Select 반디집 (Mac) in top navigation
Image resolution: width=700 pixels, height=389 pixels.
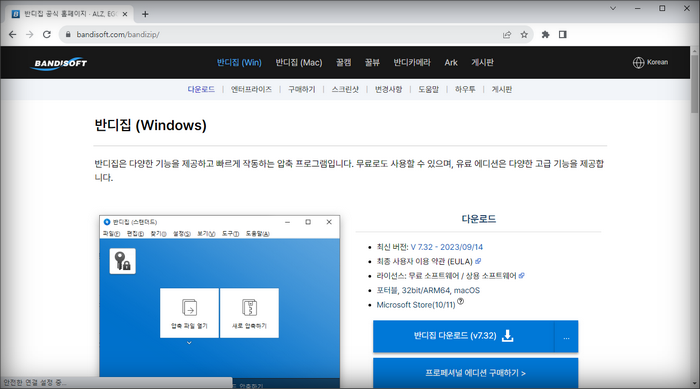pos(299,63)
